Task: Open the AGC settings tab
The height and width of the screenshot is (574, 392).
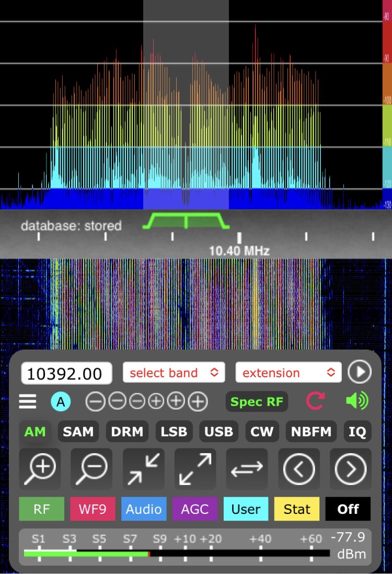Action: point(194,509)
